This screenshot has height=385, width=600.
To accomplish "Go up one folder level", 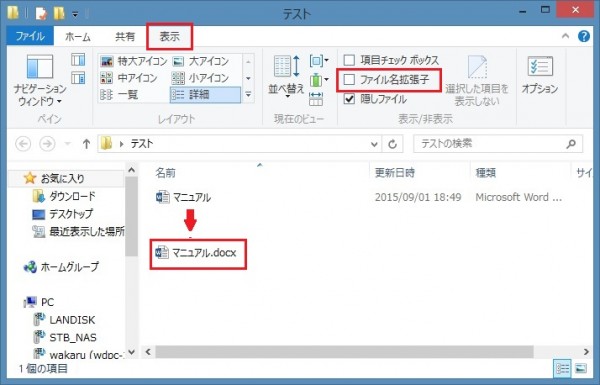I will 86,144.
